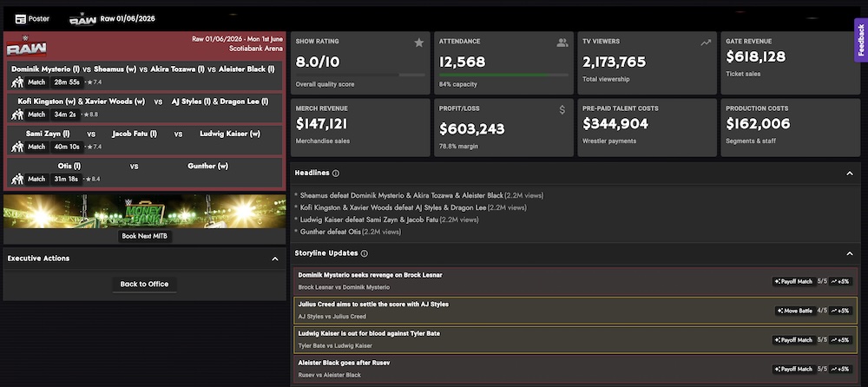Viewport: 868px width, 387px height.
Task: Collapse the Headlines section
Action: pos(848,174)
